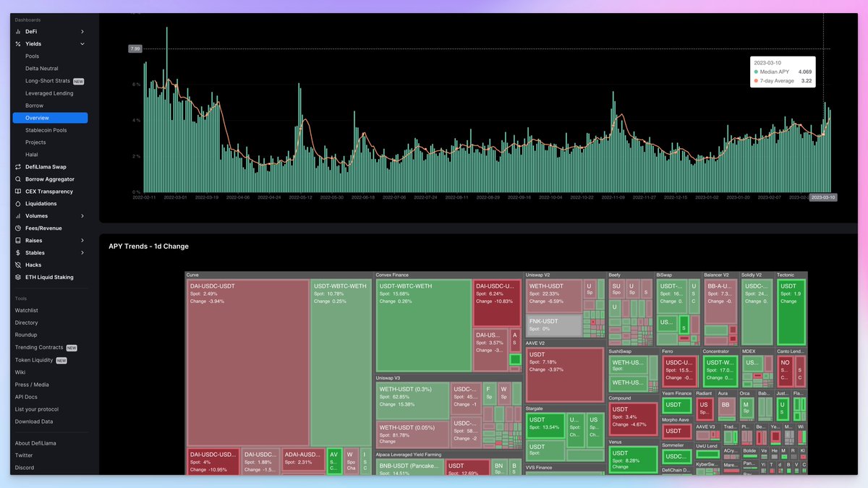The image size is (868, 488).
Task: Open the Halal yields page
Action: point(31,155)
